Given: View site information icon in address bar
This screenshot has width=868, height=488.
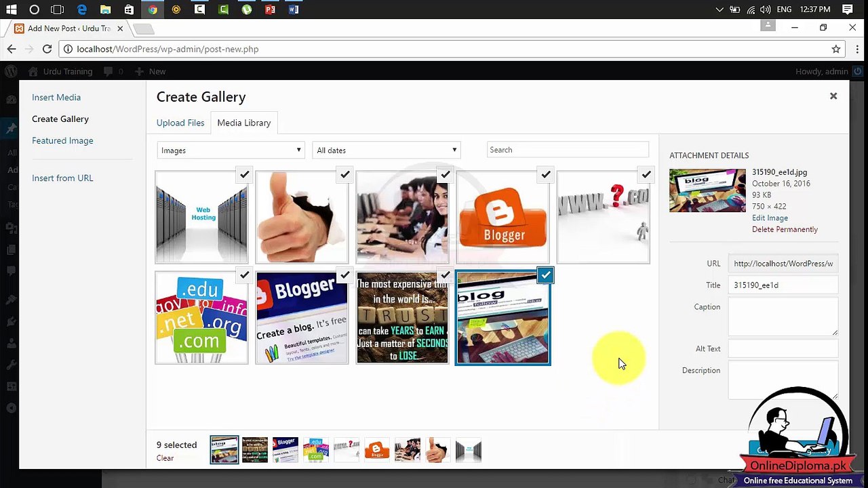Looking at the screenshot, I should click(x=67, y=49).
